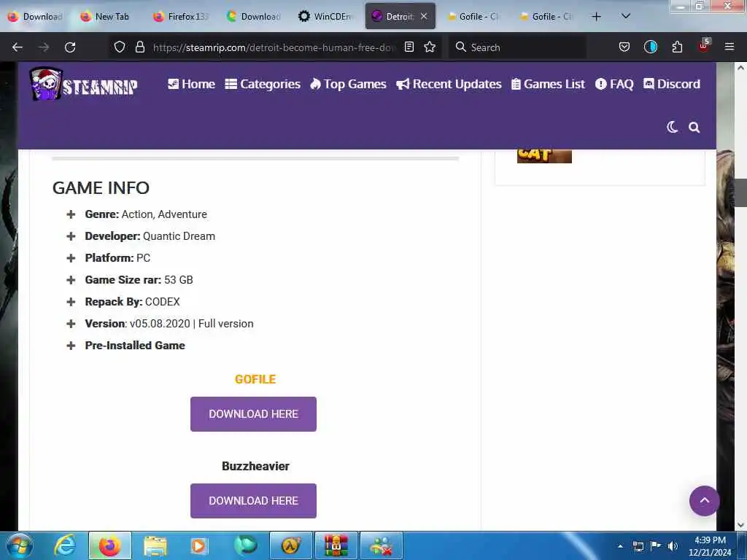The image size is (747, 560).
Task: Open the Extensions puzzle icon
Action: click(x=677, y=47)
